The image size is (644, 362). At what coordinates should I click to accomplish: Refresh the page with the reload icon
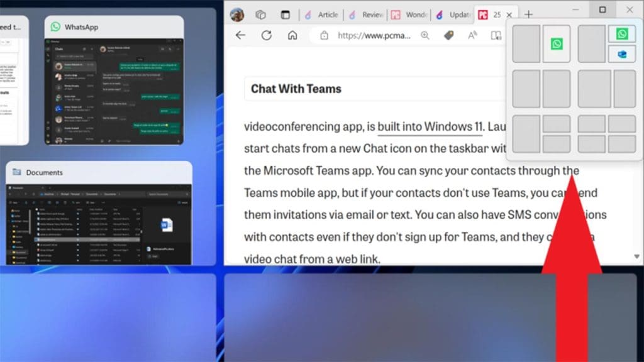click(x=266, y=36)
